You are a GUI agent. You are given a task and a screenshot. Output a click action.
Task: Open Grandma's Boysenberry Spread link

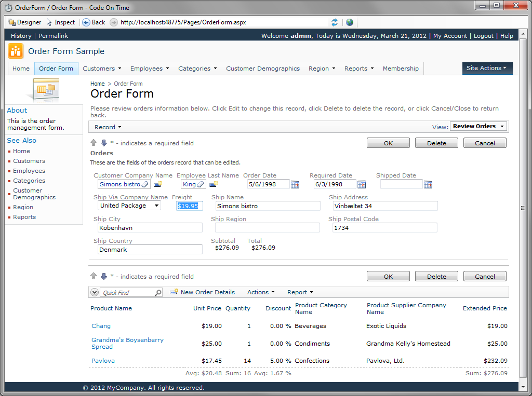[127, 343]
